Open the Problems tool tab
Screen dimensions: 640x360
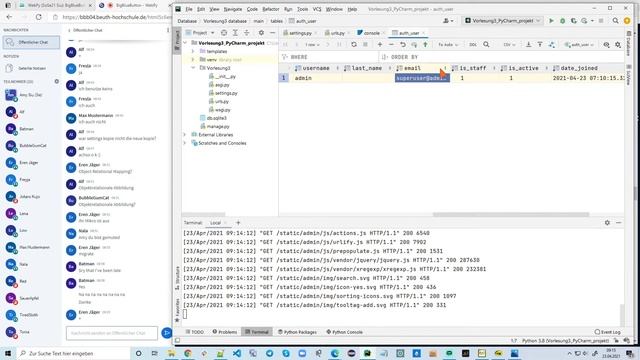(224, 332)
